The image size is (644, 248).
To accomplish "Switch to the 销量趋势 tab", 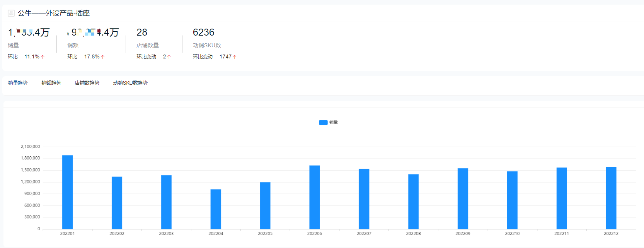I will tap(18, 83).
